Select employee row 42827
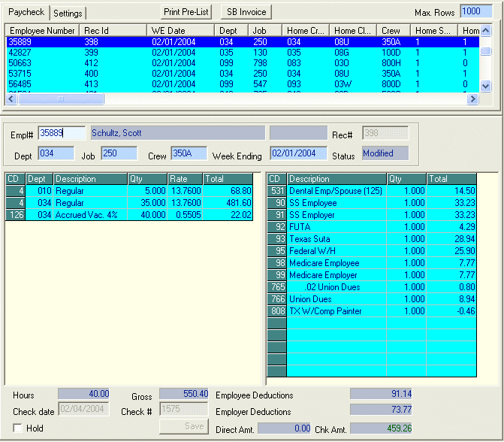Viewport: 504px width, 442px height. click(x=243, y=53)
